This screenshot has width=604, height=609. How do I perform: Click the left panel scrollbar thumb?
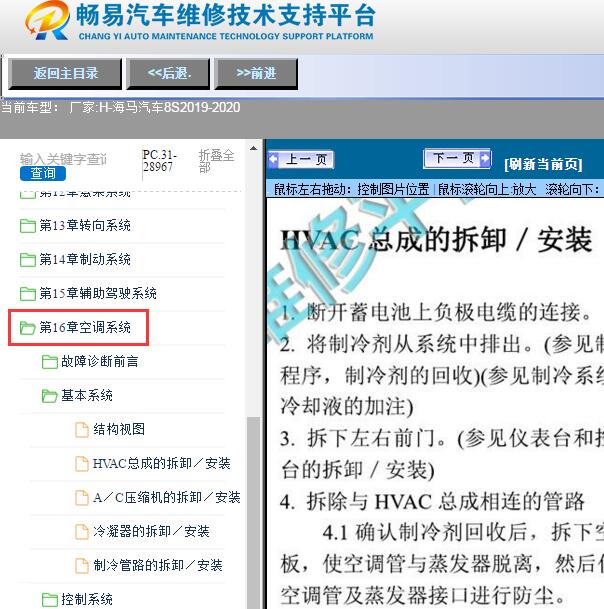[253, 513]
